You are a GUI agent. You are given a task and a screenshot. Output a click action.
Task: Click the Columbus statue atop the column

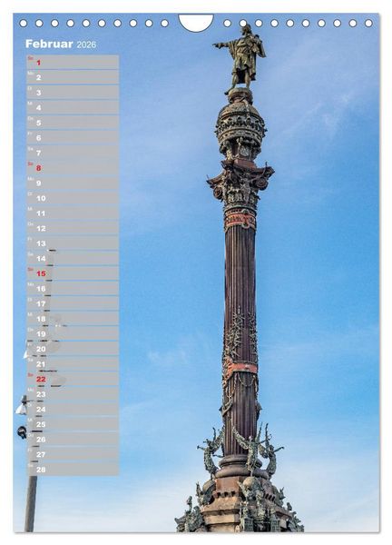pyautogui.click(x=241, y=57)
